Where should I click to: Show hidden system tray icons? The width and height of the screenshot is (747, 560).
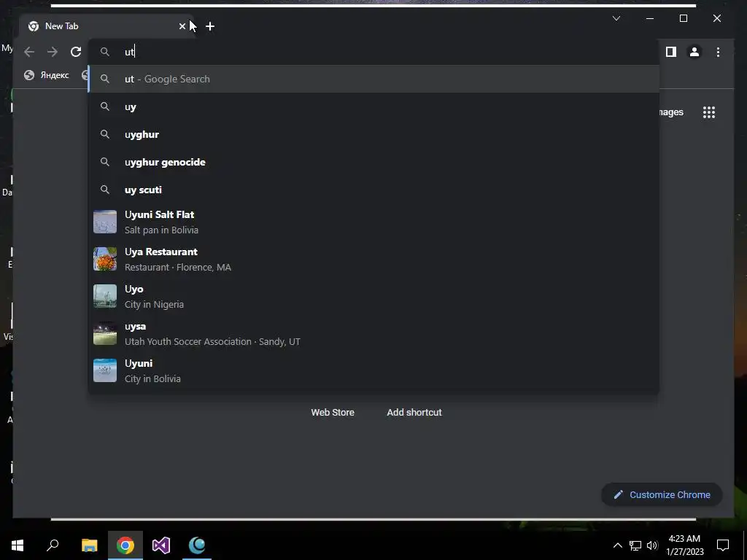(617, 545)
